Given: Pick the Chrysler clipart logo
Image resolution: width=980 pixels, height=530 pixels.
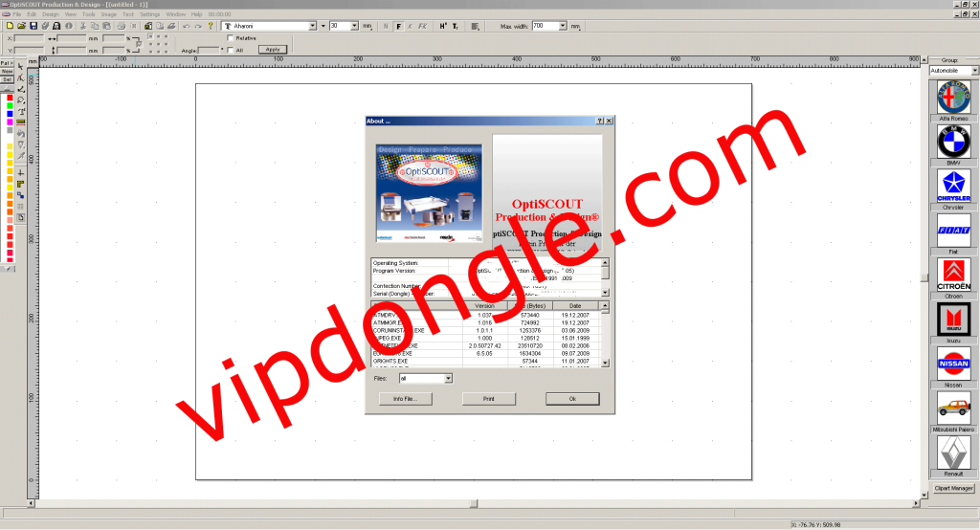Looking at the screenshot, I should click(x=953, y=187).
